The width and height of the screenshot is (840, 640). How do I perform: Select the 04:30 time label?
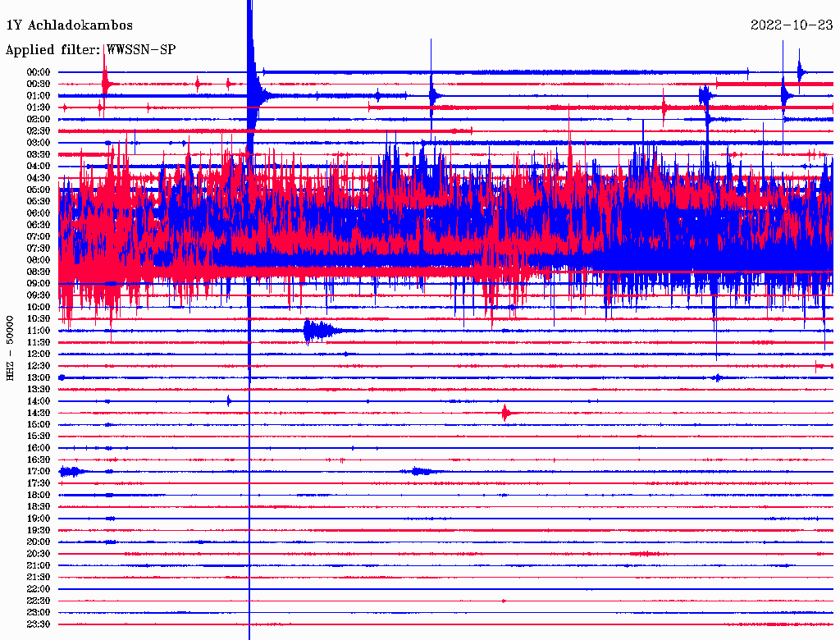click(x=39, y=178)
